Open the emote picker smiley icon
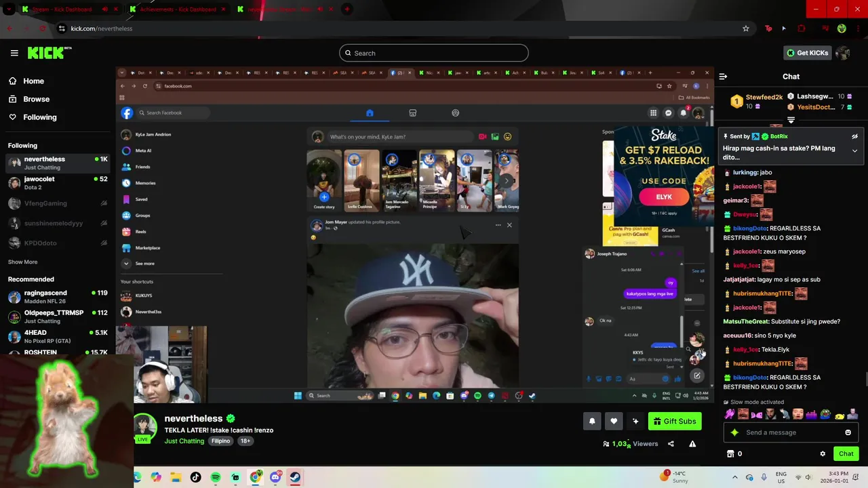Image resolution: width=868 pixels, height=488 pixels. click(x=848, y=432)
